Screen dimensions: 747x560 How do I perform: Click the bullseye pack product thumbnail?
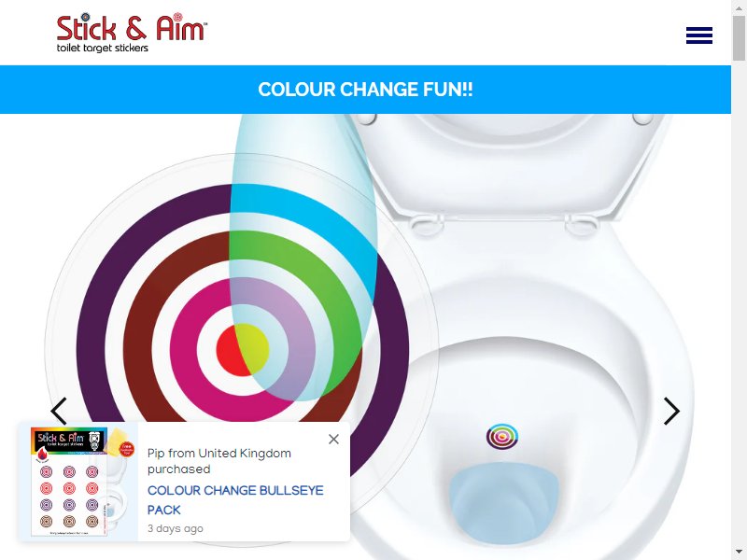pyautogui.click(x=78, y=482)
